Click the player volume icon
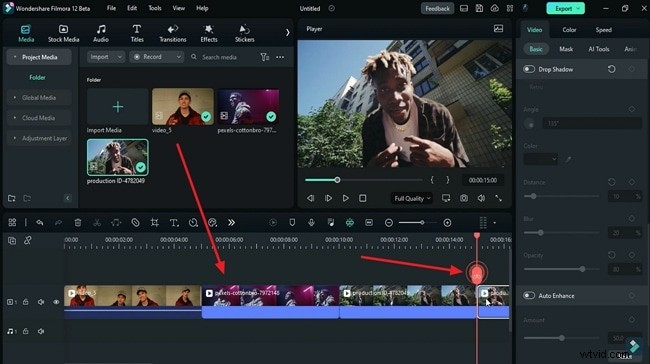 coord(481,199)
